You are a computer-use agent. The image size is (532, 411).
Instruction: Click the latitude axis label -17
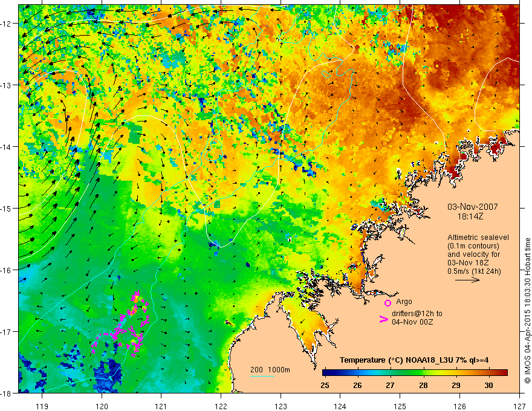coord(6,332)
